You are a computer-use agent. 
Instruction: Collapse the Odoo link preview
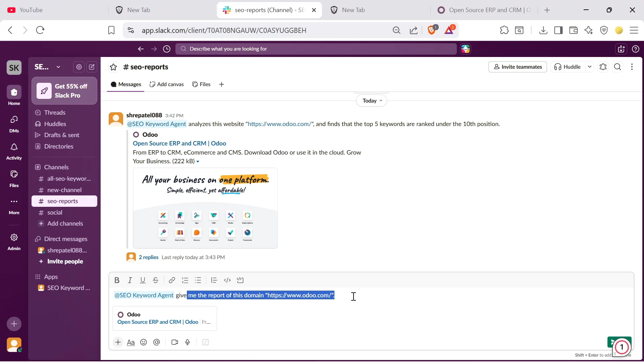(198, 162)
